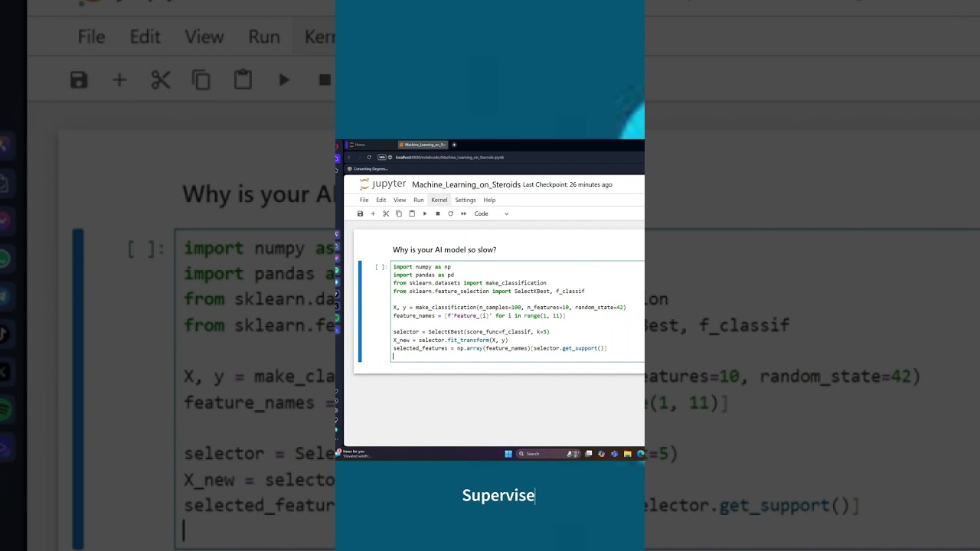Open the View menu in the centered Jupyter window
The image size is (980, 551).
click(x=400, y=200)
